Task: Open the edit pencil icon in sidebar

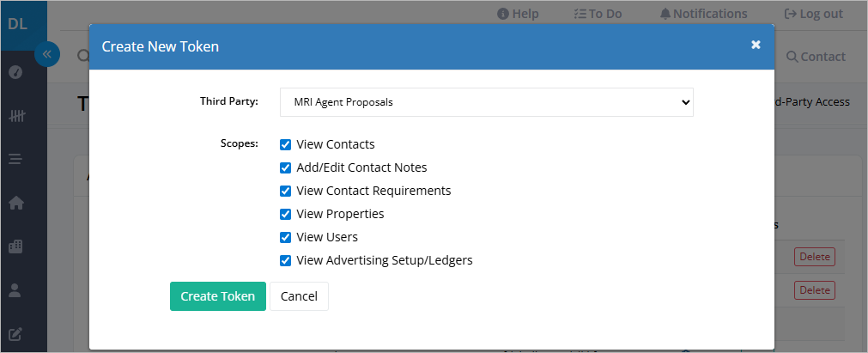Action: (x=16, y=334)
